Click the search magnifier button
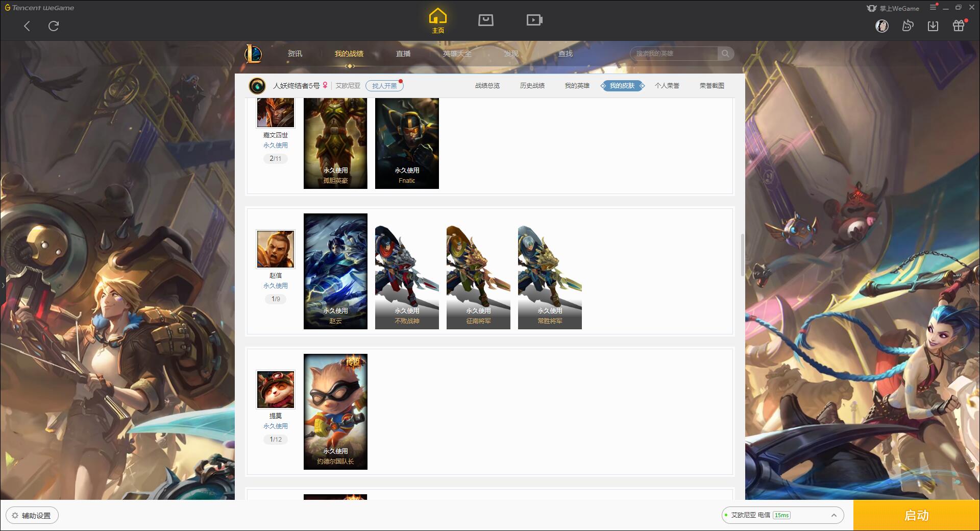The height and width of the screenshot is (531, 980). coord(725,54)
